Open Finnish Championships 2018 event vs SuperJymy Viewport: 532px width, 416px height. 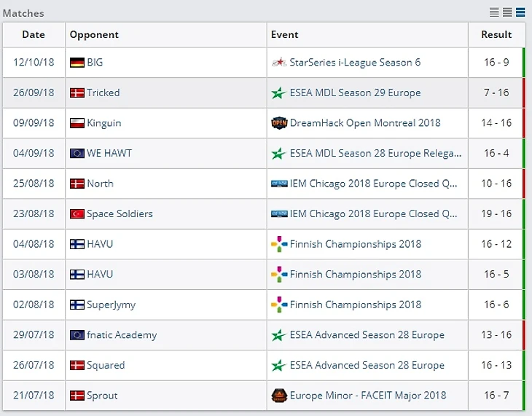click(x=355, y=305)
